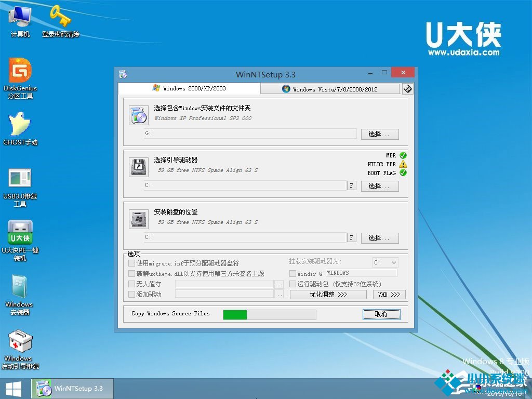Click the copy progress bar
Image resolution: width=532 pixels, height=399 pixels.
coord(269,314)
